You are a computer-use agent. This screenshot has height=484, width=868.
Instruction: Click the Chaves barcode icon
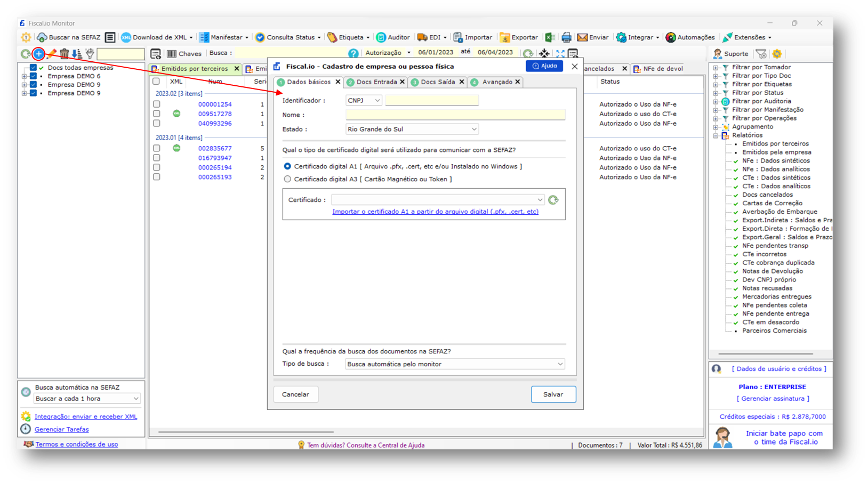click(172, 54)
